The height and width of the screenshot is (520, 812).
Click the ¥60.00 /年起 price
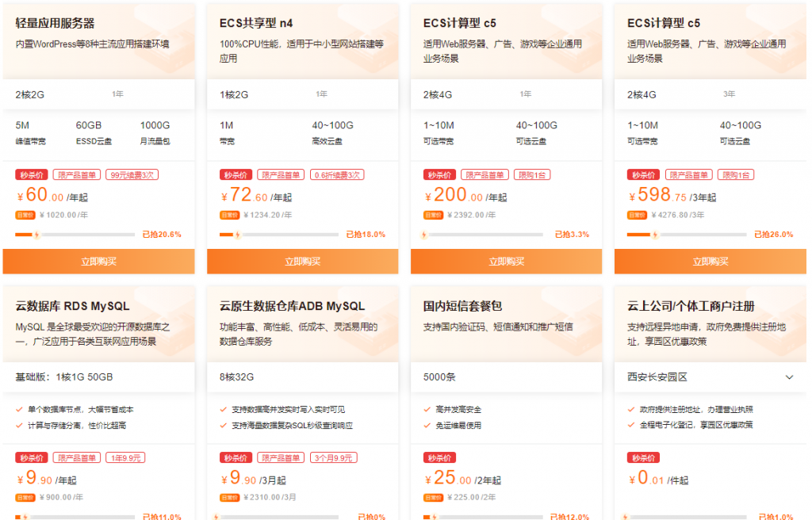tap(52, 195)
